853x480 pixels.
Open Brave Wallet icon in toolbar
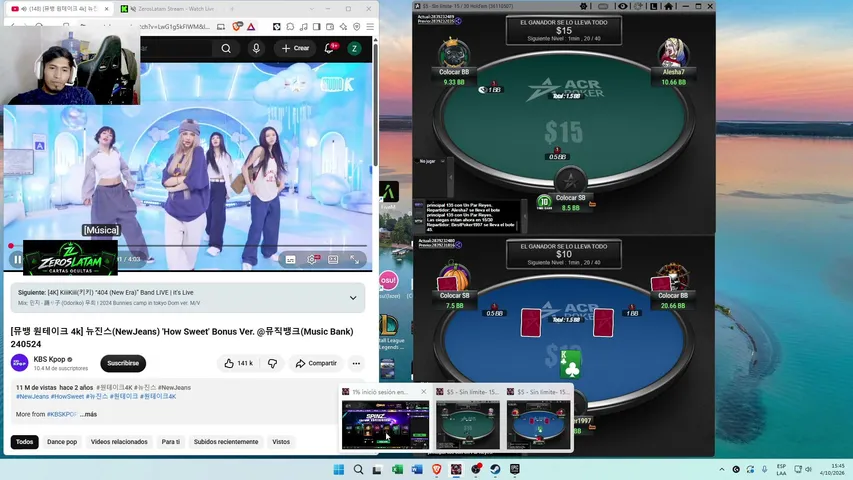pyautogui.click(x=330, y=27)
